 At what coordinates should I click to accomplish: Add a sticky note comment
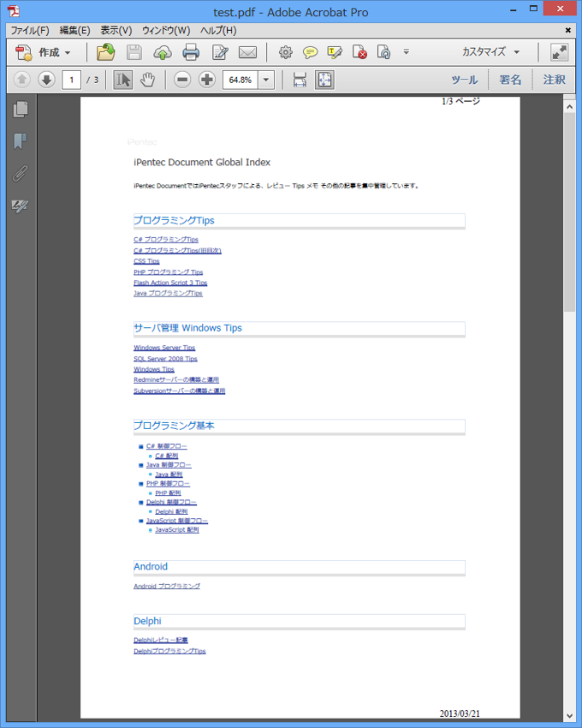[310, 52]
